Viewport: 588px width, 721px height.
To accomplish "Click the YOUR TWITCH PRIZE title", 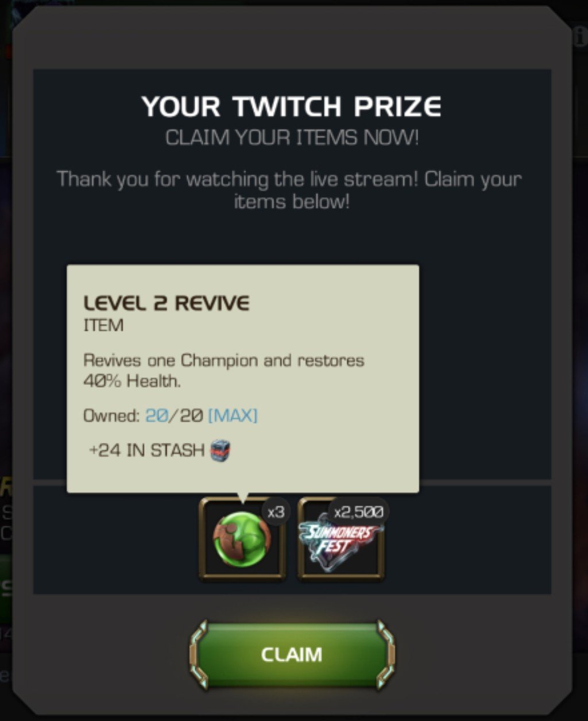I will 292,107.
